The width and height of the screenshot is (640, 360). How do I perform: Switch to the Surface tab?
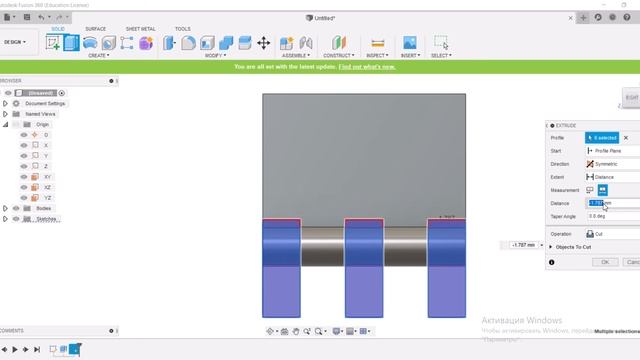pyautogui.click(x=96, y=29)
